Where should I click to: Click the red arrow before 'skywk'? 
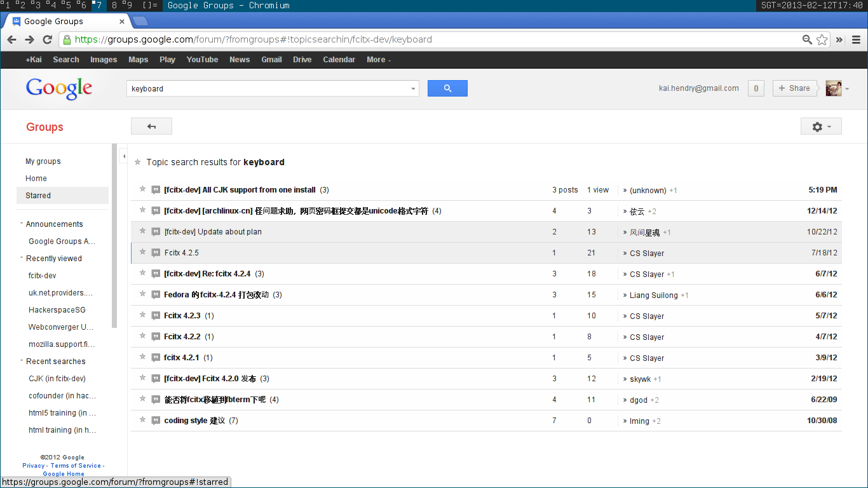click(625, 379)
